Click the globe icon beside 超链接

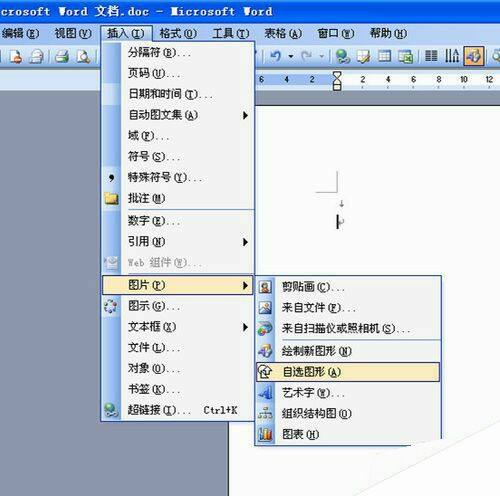coord(111,410)
